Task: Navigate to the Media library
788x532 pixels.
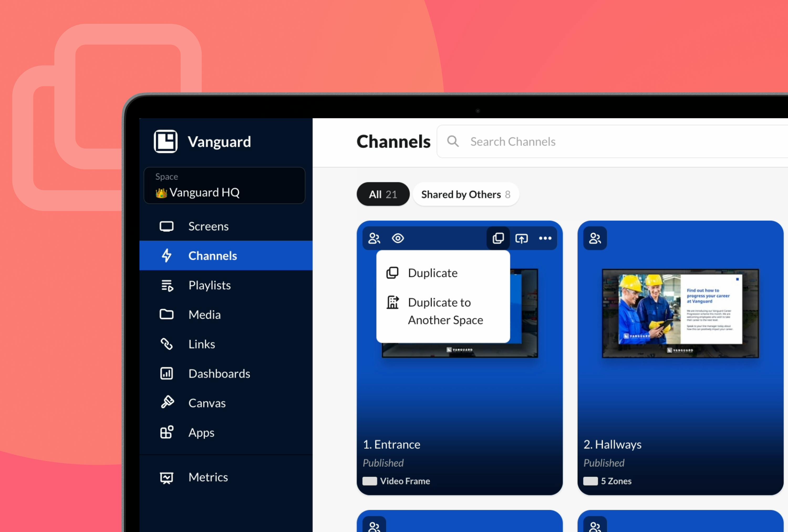Action: [x=204, y=314]
